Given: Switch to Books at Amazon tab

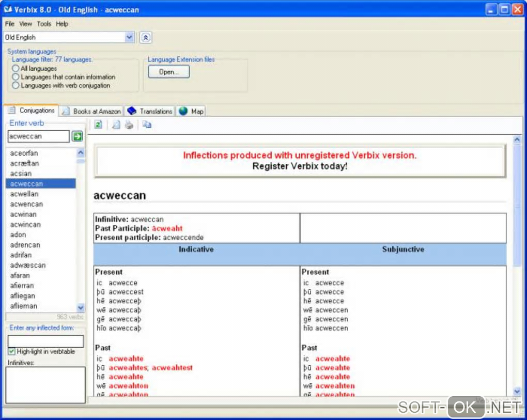Looking at the screenshot, I should tap(91, 111).
